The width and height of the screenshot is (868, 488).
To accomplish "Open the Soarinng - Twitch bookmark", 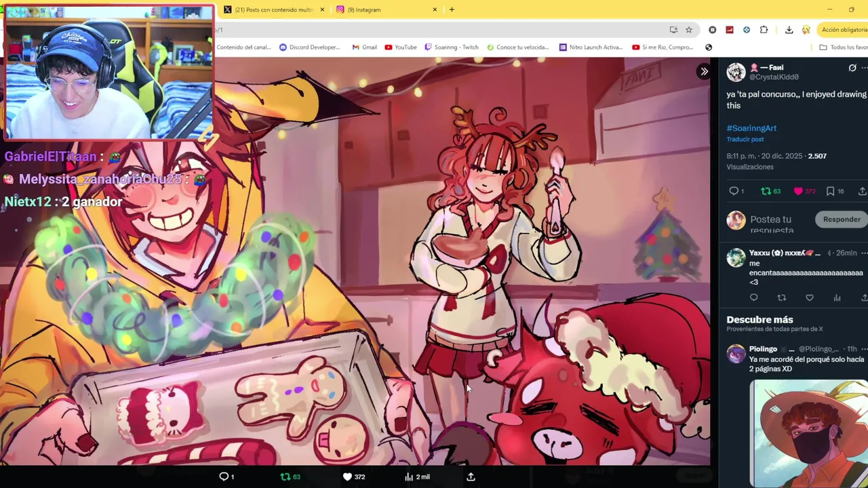I will coord(452,47).
